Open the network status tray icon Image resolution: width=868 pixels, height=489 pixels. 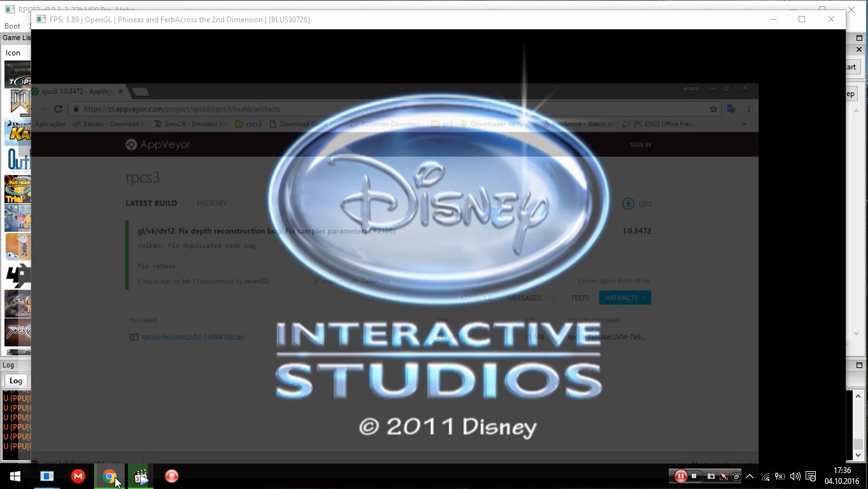point(766,477)
